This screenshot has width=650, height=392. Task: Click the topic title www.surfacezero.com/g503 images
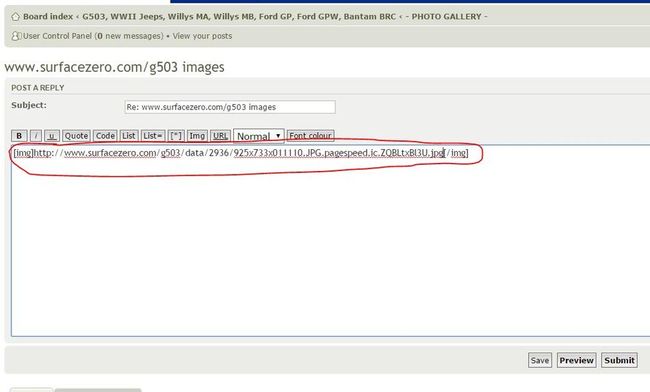pyautogui.click(x=114, y=67)
